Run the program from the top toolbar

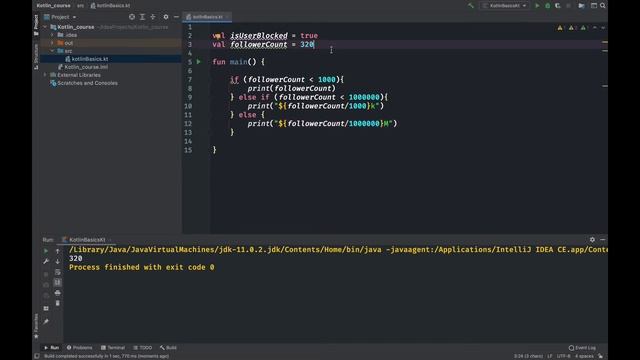(x=537, y=6)
